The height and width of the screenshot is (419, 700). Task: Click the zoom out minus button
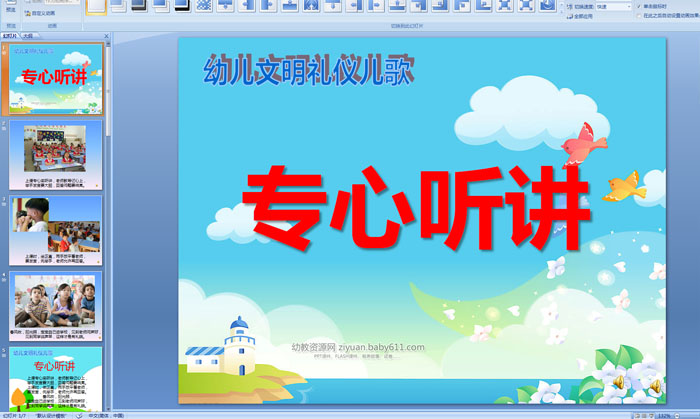[677, 416]
